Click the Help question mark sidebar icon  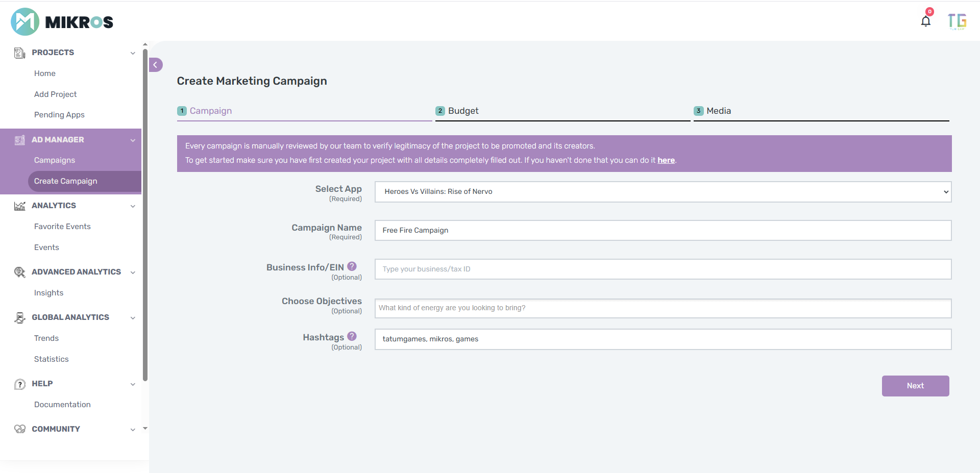[20, 384]
